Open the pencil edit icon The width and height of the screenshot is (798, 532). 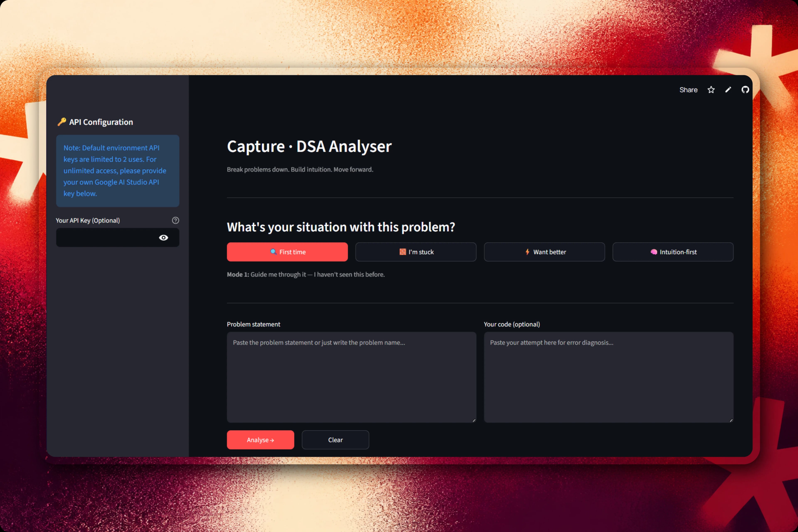pyautogui.click(x=728, y=90)
